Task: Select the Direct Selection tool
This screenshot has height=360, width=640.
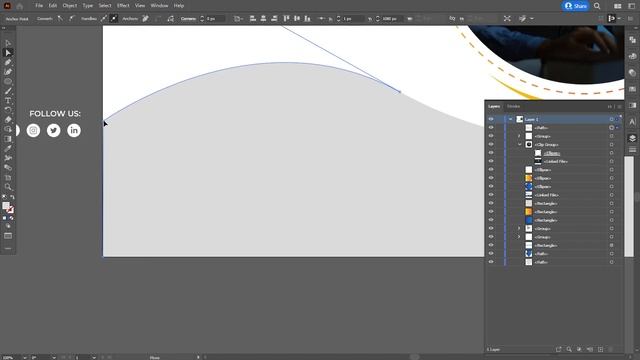Action: coord(8,53)
